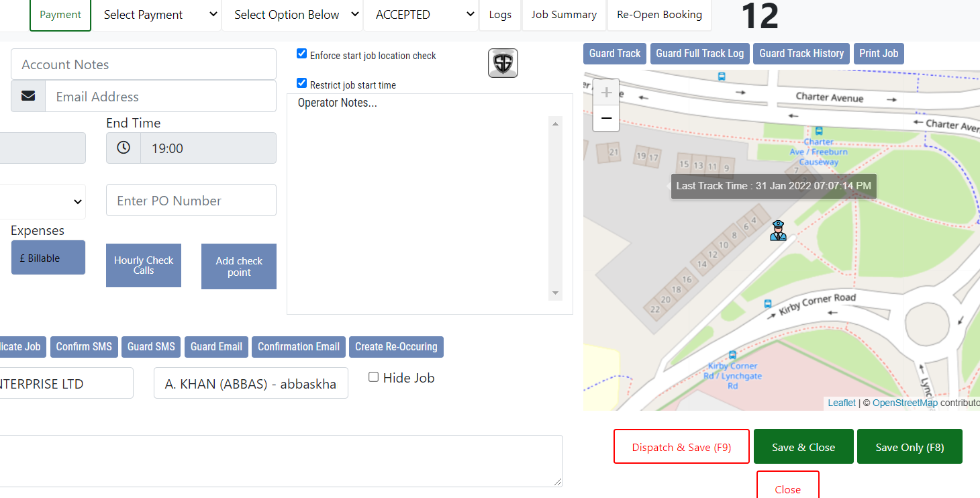Click the clock icon next to End Time

pyautogui.click(x=124, y=148)
